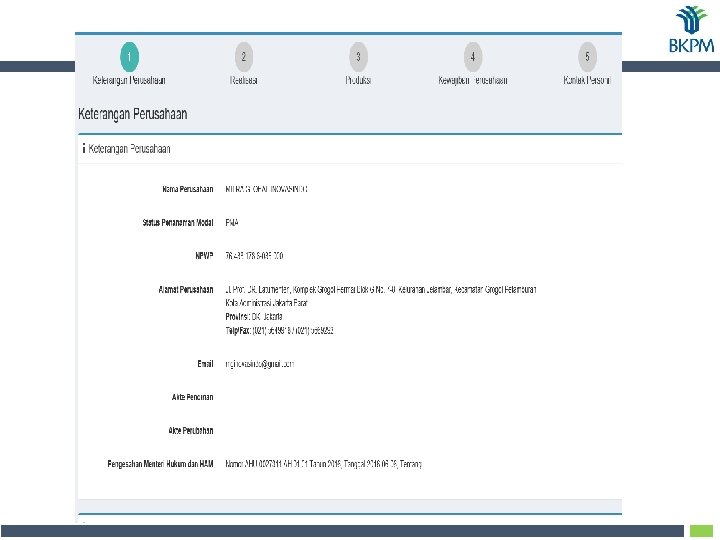The image size is (720, 540).
Task: Click the info icon beside Keterangan Perusahaan panel title
Action: (84, 148)
